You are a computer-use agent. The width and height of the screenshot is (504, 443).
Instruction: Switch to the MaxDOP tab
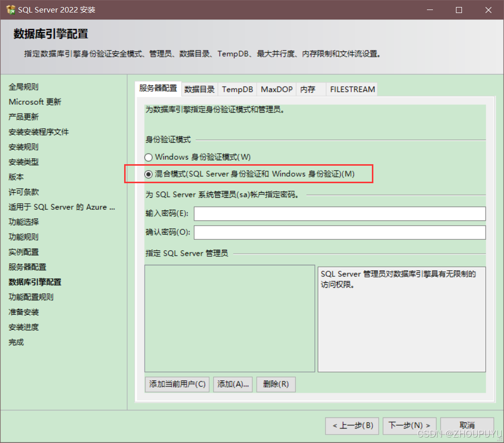point(276,90)
